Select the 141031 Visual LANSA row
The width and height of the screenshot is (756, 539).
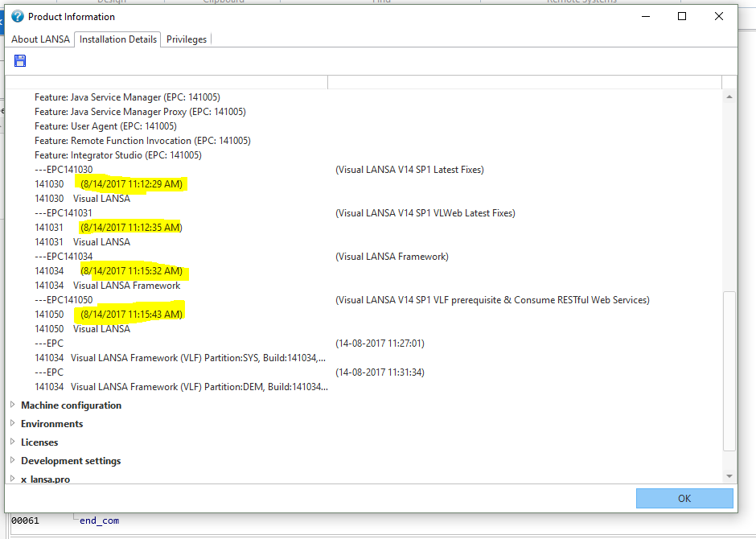pyautogui.click(x=82, y=242)
